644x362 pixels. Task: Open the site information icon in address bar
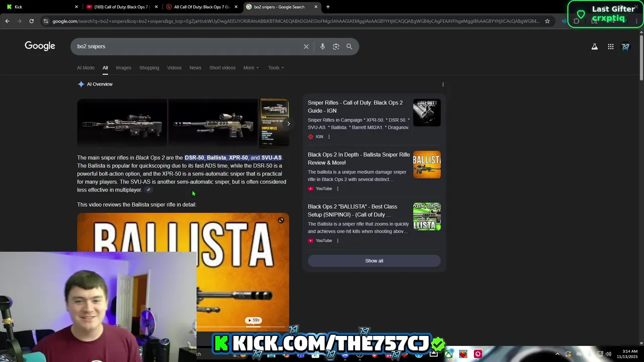[x=46, y=21]
